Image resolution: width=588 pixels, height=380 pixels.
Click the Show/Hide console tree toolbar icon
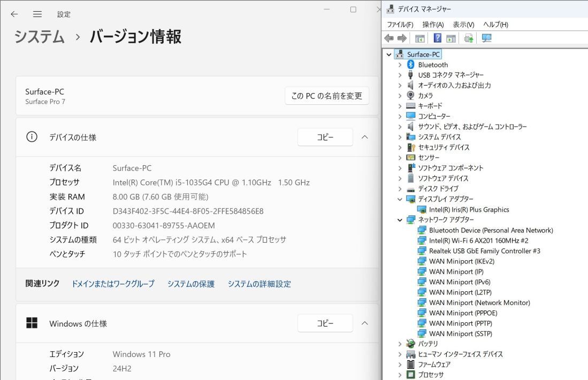coord(419,38)
